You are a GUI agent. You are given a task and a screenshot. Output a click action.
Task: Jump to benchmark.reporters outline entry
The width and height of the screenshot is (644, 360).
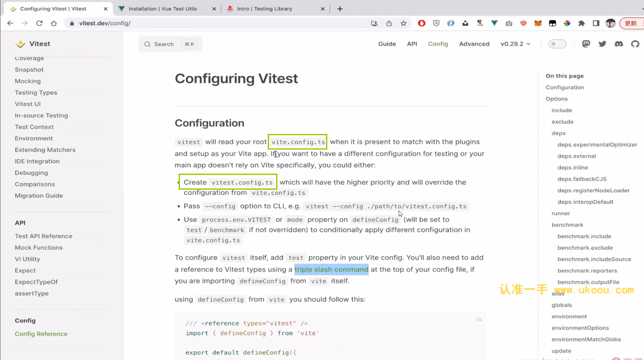point(587,270)
